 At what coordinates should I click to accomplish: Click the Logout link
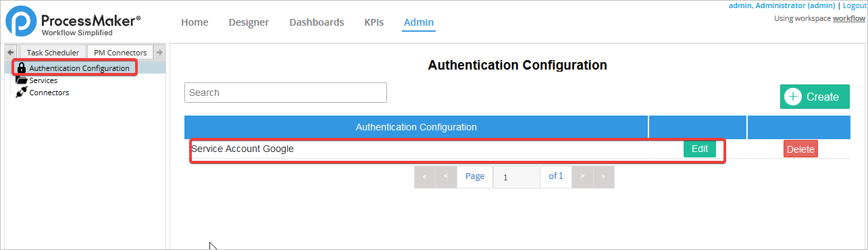click(x=855, y=5)
